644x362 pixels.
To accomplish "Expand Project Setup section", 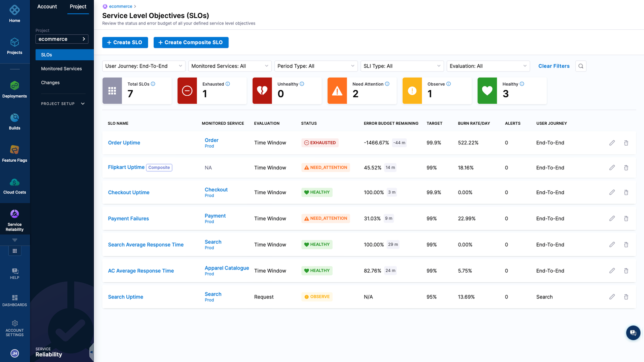I will (x=63, y=104).
